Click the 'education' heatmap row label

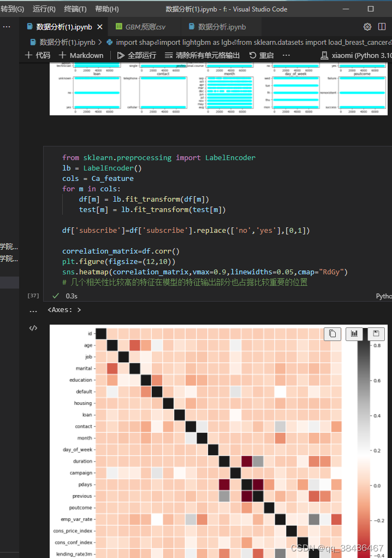[81, 380]
